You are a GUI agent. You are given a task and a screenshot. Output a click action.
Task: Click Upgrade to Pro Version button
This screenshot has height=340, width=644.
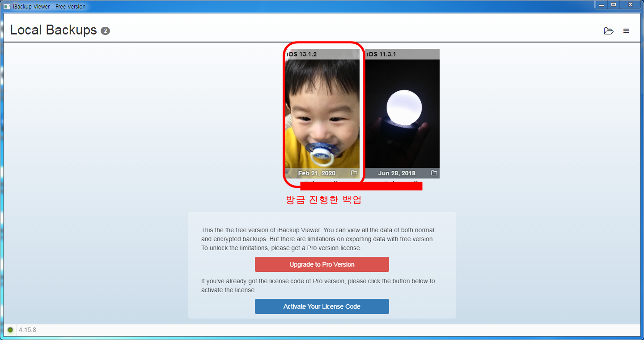[322, 264]
